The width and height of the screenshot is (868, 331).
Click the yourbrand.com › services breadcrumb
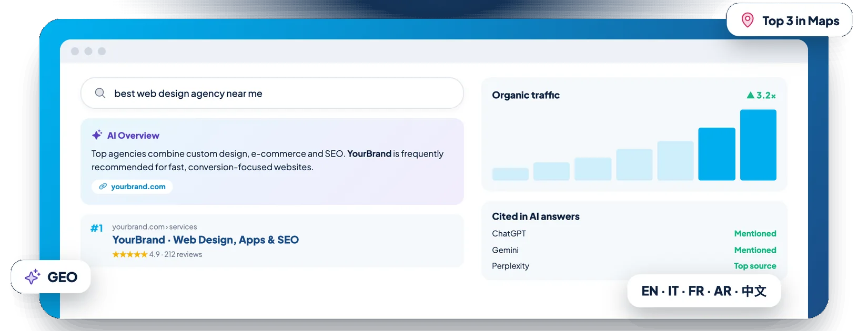pyautogui.click(x=155, y=227)
